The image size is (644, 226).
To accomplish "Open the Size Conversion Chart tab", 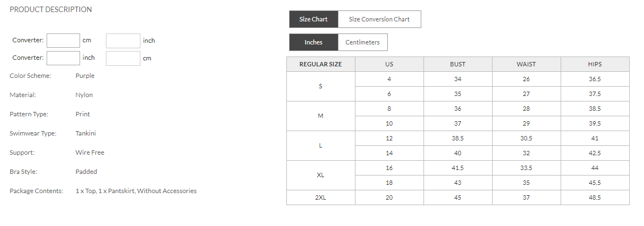I will pyautogui.click(x=379, y=19).
